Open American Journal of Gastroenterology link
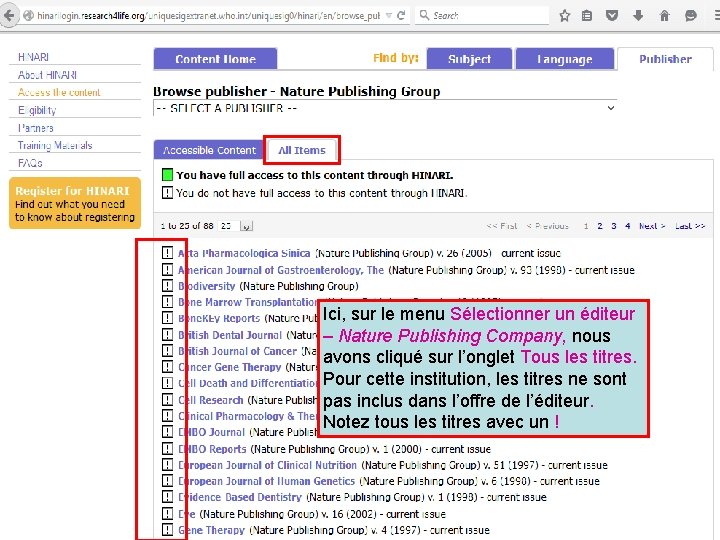The height and width of the screenshot is (540, 720). [281, 270]
